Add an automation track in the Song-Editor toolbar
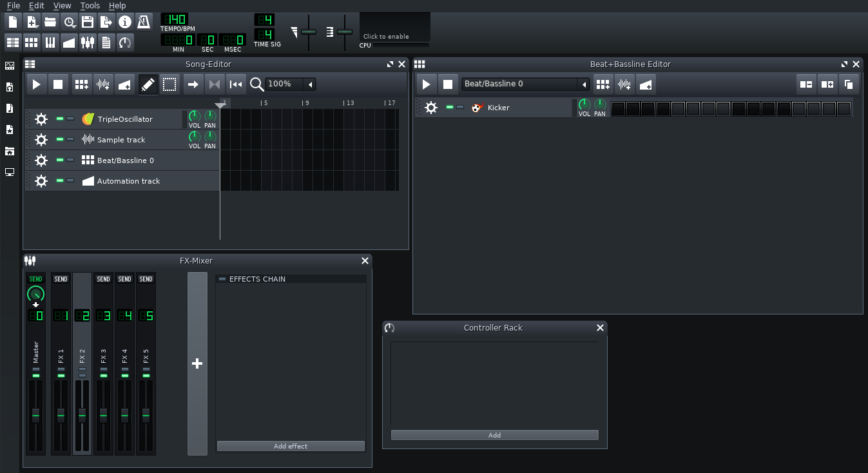The height and width of the screenshot is (473, 868). click(x=125, y=84)
